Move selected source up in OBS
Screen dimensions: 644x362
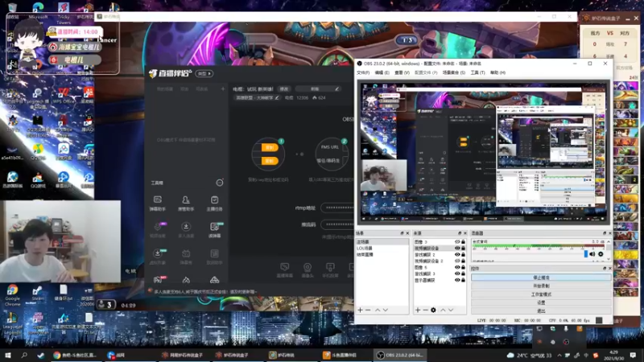[443, 310]
